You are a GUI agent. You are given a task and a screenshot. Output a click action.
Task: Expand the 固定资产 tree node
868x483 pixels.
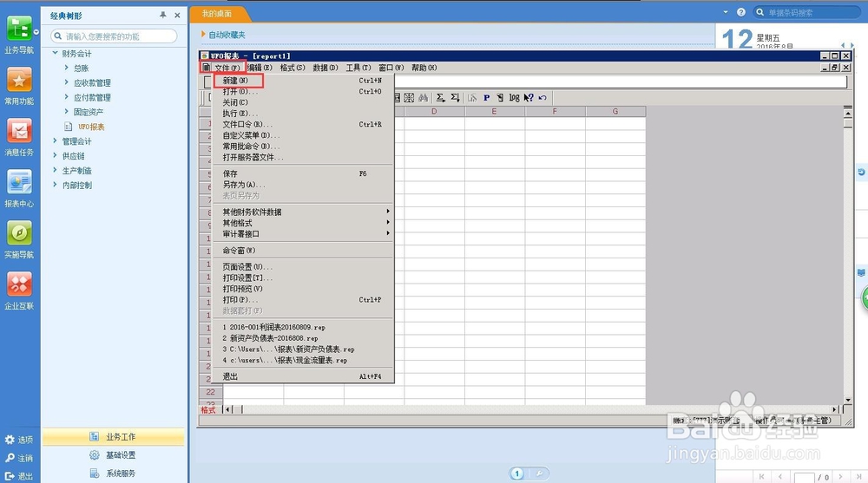pos(67,111)
